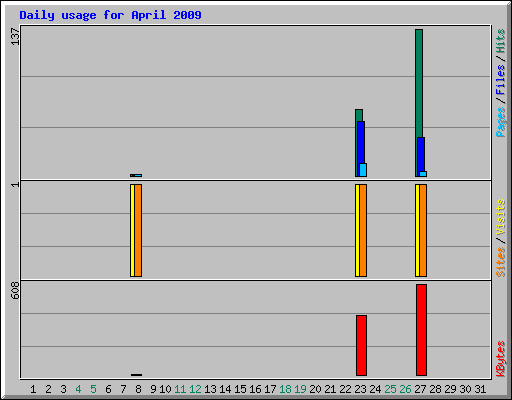Click the x-axis day label '5'
The height and width of the screenshot is (400, 512).
tap(93, 389)
